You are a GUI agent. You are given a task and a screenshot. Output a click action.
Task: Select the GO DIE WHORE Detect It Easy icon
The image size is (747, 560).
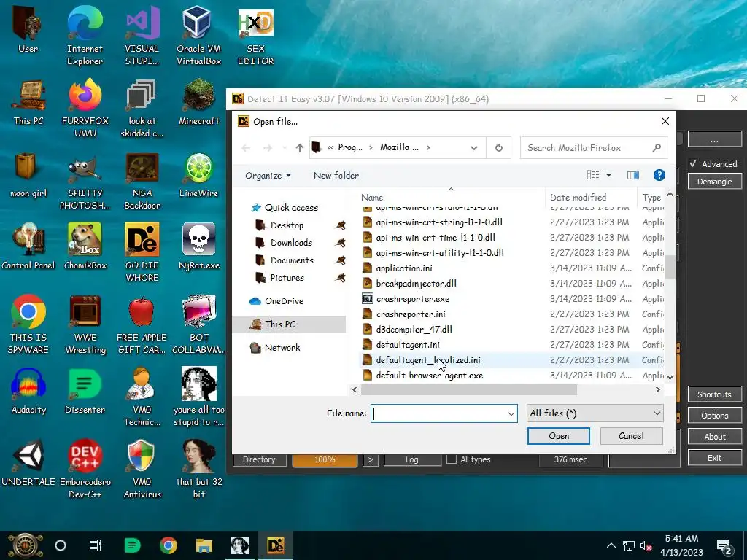pos(142,253)
